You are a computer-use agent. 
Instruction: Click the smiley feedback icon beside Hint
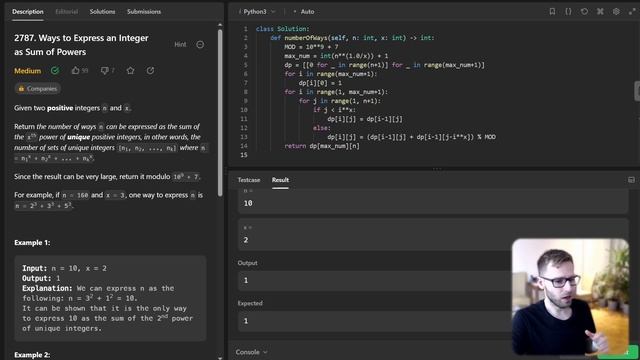tap(200, 44)
